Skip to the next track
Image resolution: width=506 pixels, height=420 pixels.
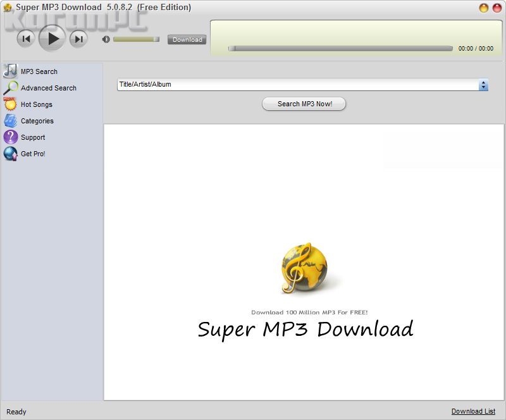point(78,39)
